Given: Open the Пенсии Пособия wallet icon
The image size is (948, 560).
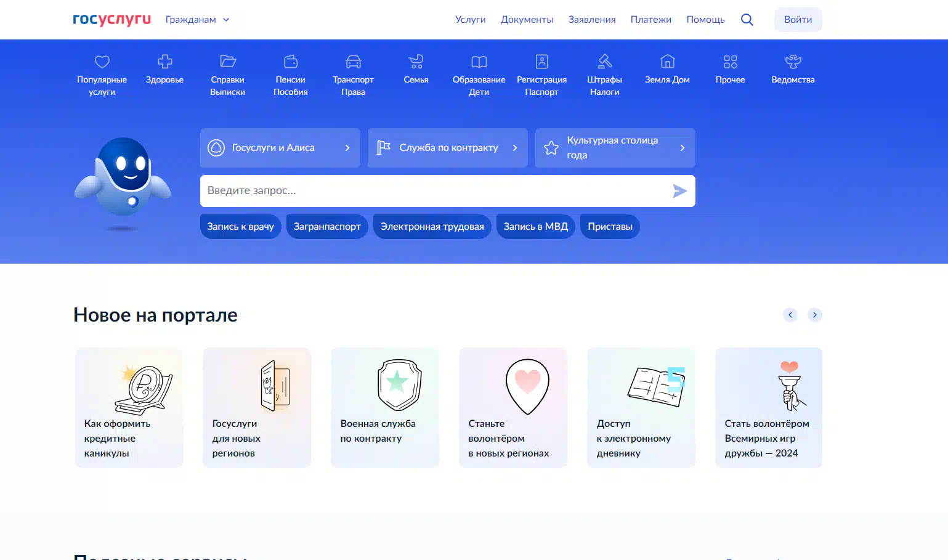Looking at the screenshot, I should point(290,62).
